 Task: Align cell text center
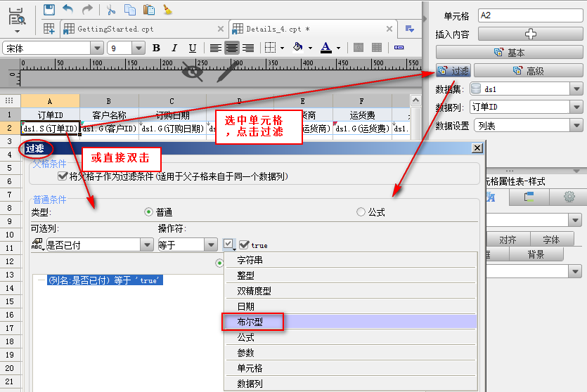[x=232, y=48]
